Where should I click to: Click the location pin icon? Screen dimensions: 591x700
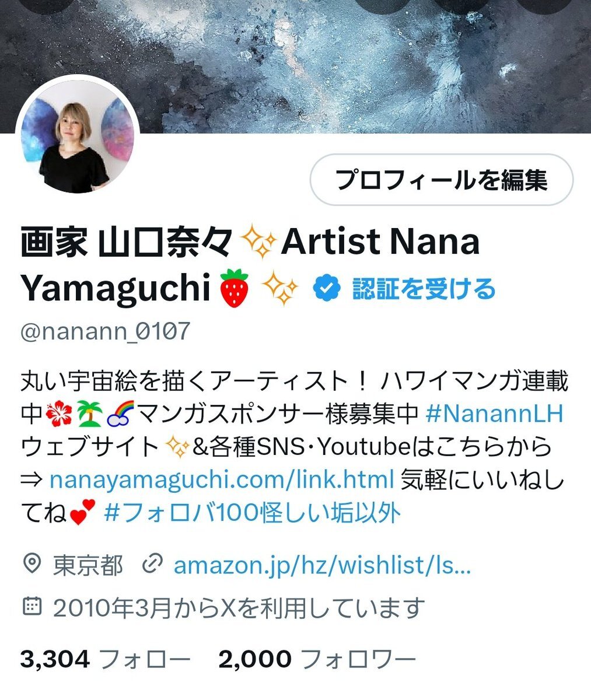(x=32, y=564)
